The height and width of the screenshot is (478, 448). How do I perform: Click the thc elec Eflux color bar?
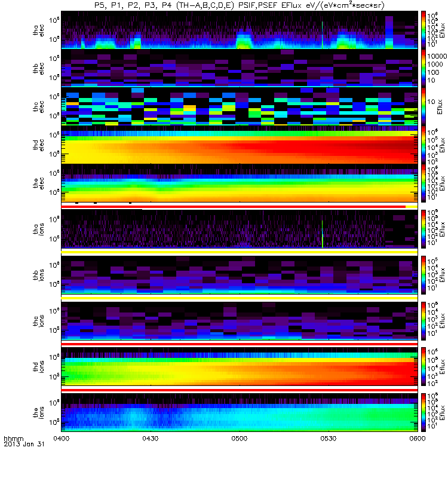click(x=424, y=106)
